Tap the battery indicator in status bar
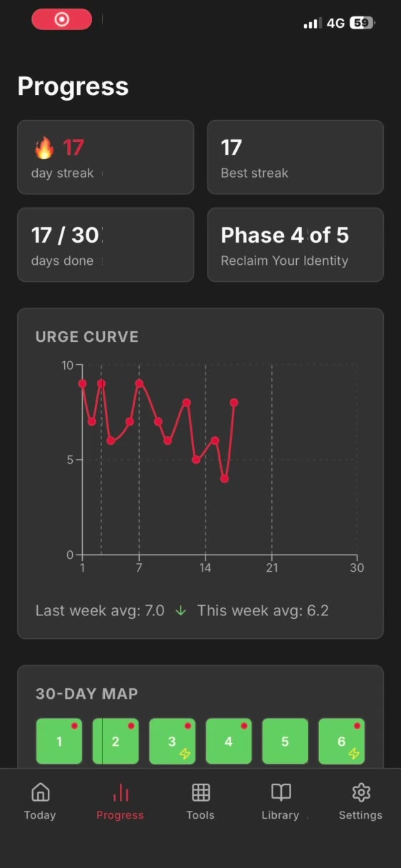This screenshot has height=868, width=401. pyautogui.click(x=362, y=23)
